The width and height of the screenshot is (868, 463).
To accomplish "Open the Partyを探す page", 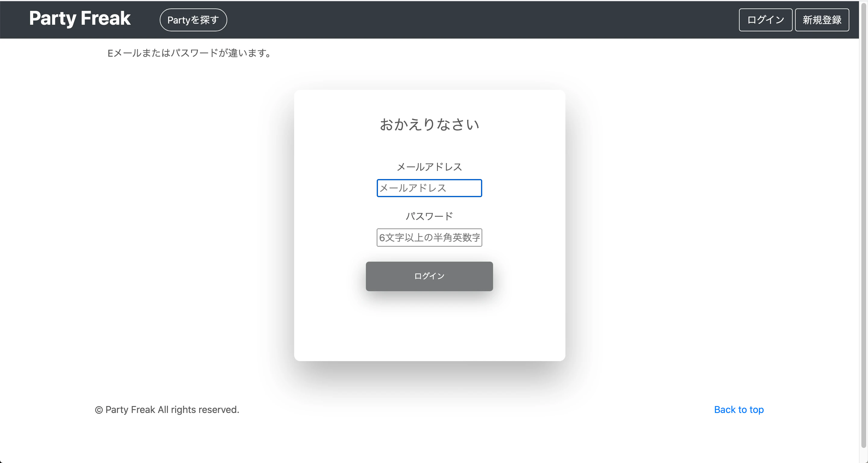I will click(x=193, y=20).
